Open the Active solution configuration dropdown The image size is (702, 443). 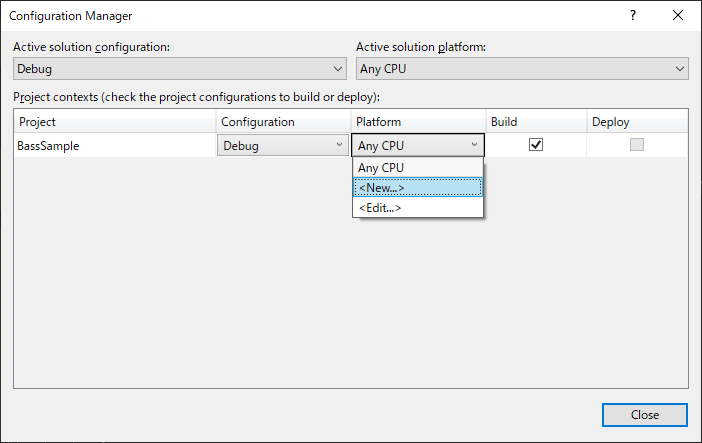click(x=181, y=69)
